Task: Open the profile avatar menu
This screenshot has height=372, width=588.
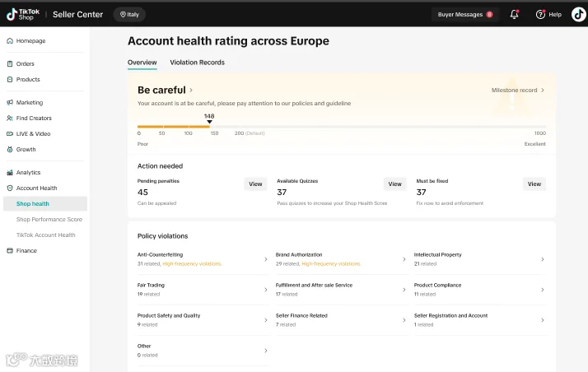Action: click(578, 14)
